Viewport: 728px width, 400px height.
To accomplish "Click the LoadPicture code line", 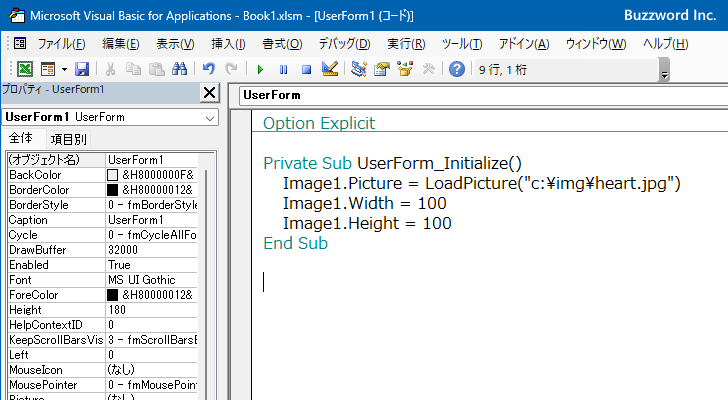I will coord(481,183).
